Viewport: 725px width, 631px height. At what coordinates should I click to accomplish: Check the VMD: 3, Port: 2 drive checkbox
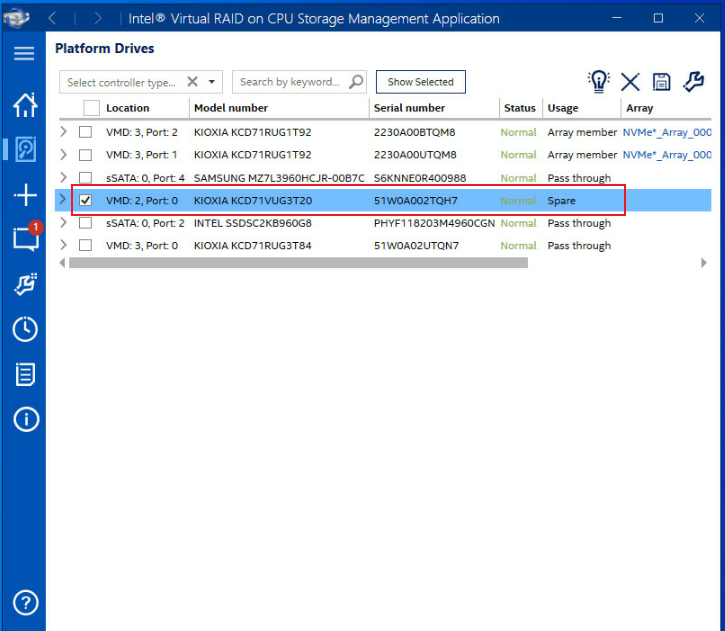click(85, 132)
